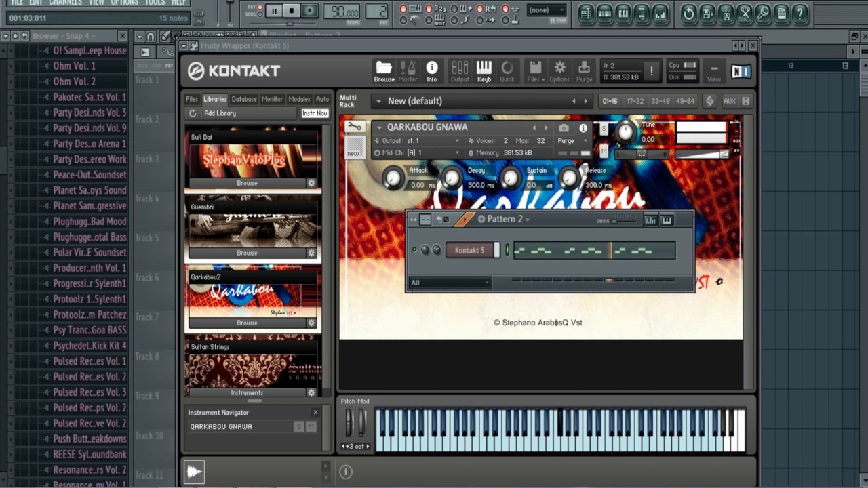
Task: Toggle the Instr Nav button
Action: click(315, 113)
